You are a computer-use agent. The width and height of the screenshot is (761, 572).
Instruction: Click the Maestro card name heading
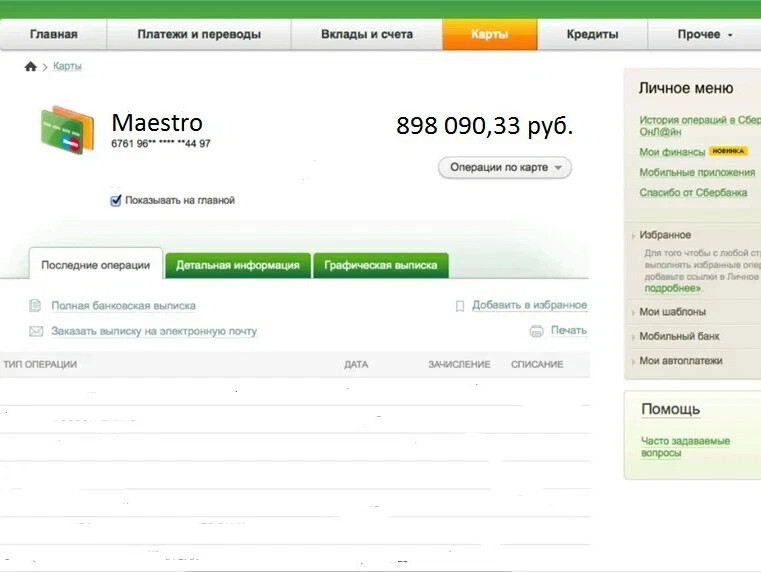pos(157,123)
